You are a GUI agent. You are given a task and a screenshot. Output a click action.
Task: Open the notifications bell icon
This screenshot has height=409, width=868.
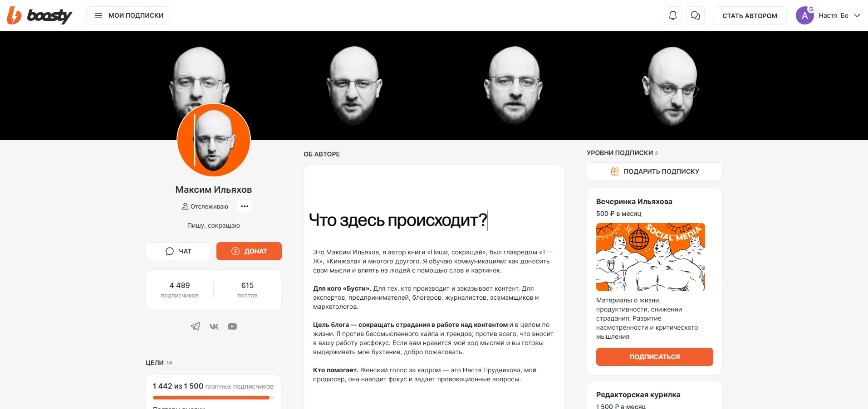coord(672,15)
